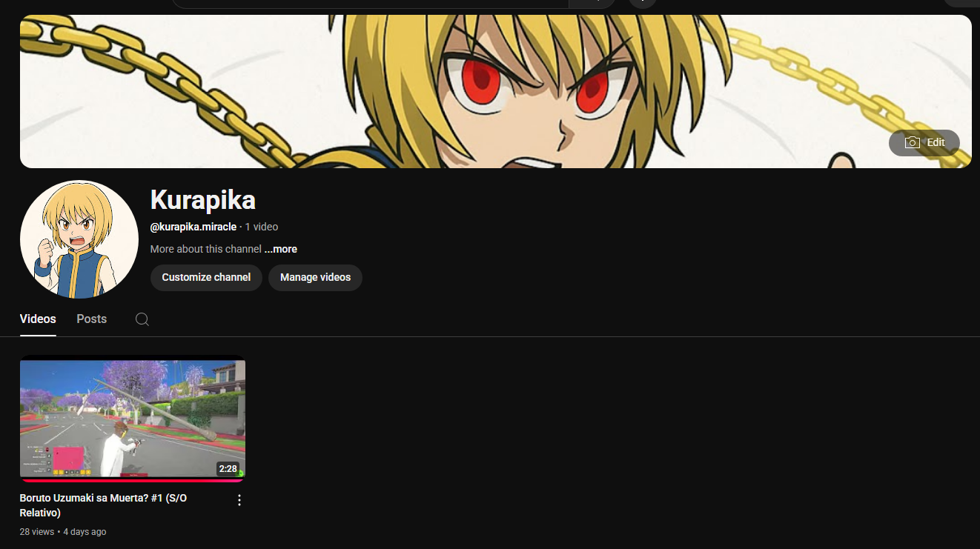Click the 2:28 duration badge on thumbnail
The width and height of the screenshot is (980, 549).
pyautogui.click(x=228, y=469)
